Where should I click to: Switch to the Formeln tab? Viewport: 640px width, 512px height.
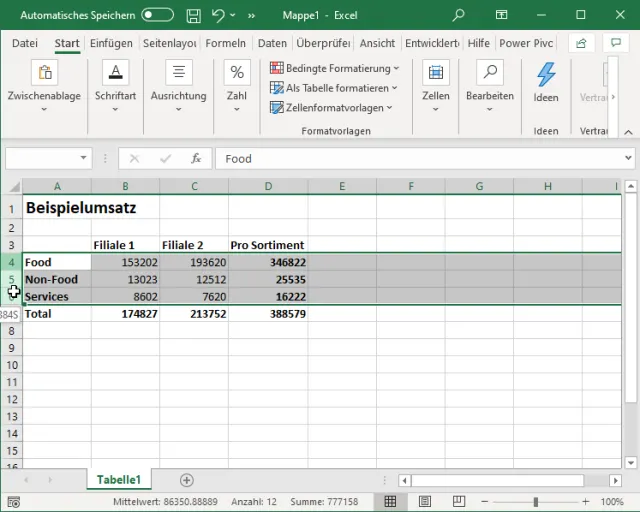point(225,43)
